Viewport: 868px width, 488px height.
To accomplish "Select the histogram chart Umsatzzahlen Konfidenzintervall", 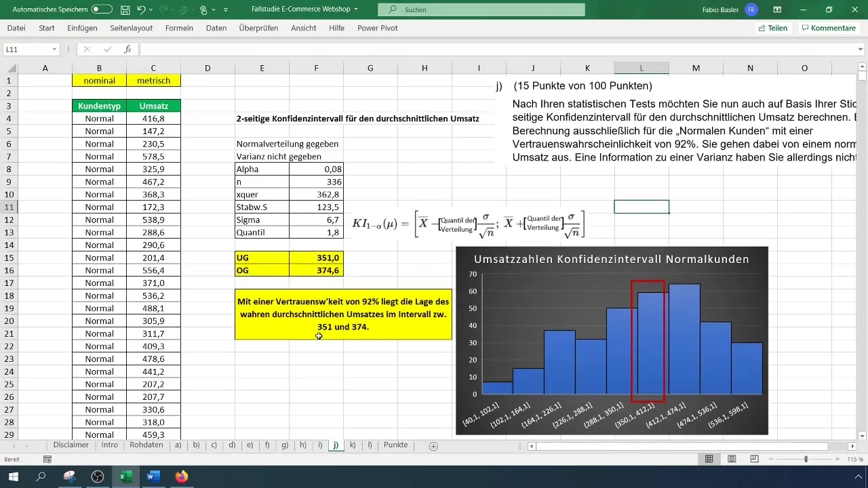I will pyautogui.click(x=612, y=341).
